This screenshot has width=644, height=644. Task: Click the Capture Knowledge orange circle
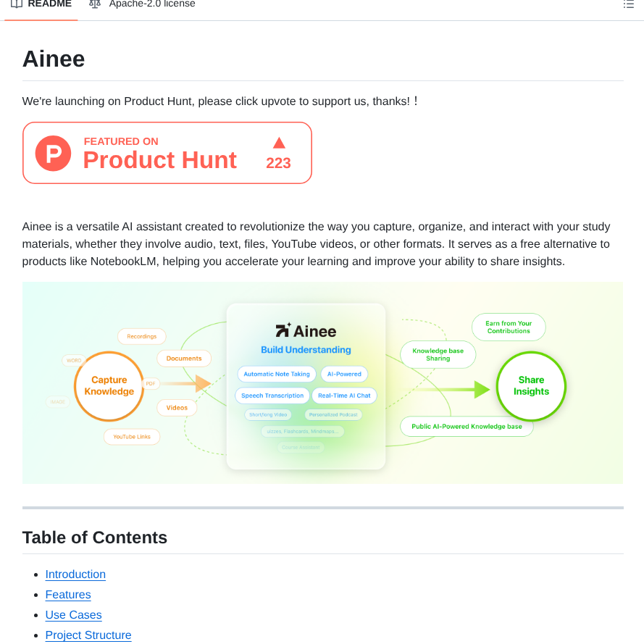coord(109,386)
